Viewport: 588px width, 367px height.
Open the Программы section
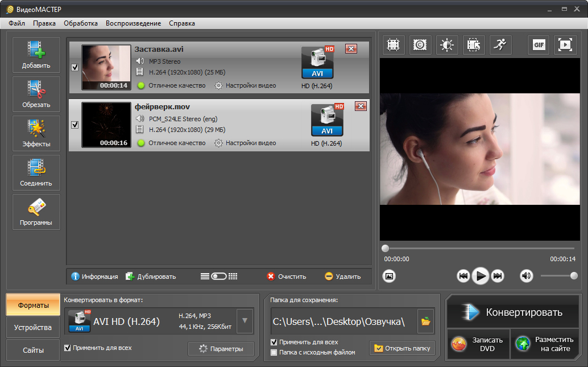pos(36,212)
